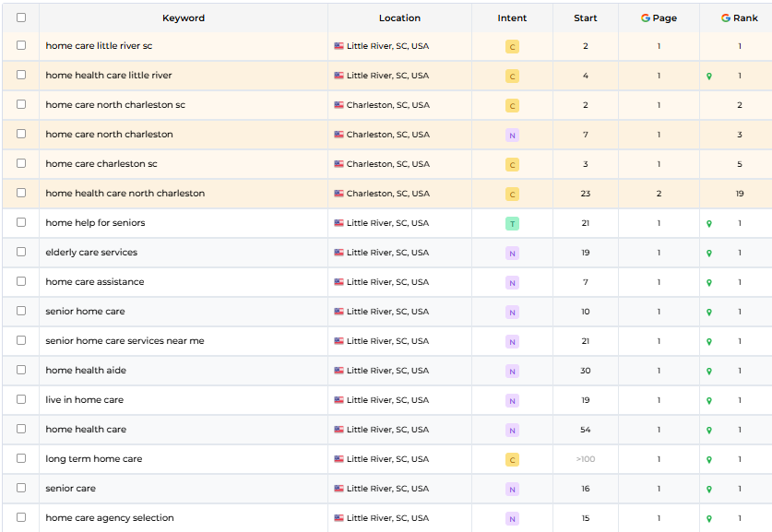This screenshot has width=772, height=532.
Task: Click the map pin icon for 'elderly care services'
Action: [709, 254]
